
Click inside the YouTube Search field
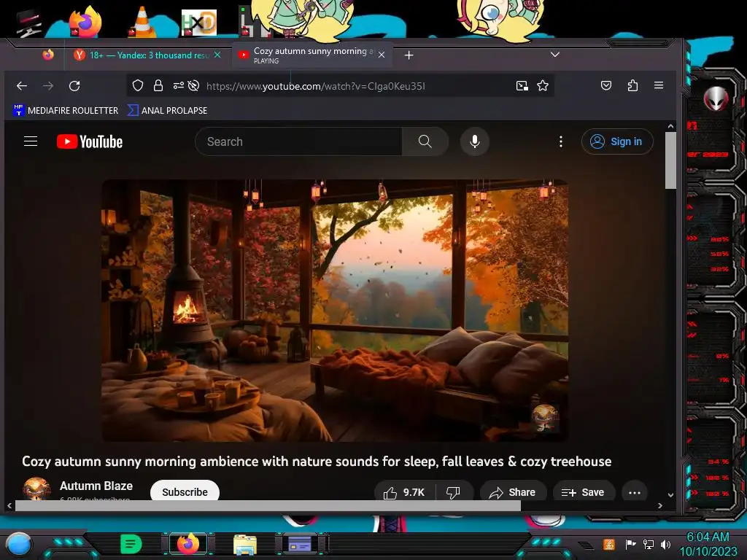click(x=298, y=141)
